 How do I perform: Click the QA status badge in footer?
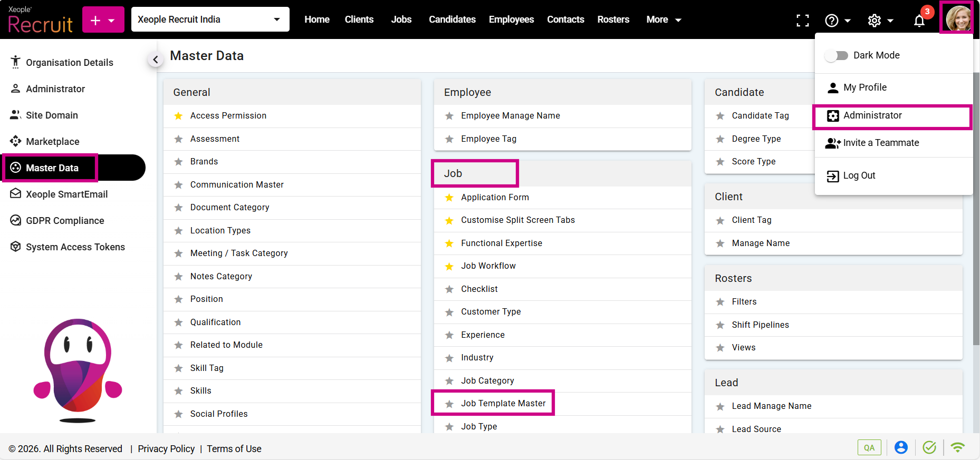(869, 447)
